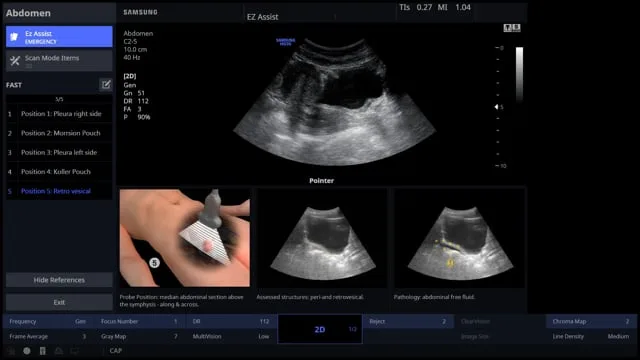Click the monitor icon in status bar

coord(75,351)
